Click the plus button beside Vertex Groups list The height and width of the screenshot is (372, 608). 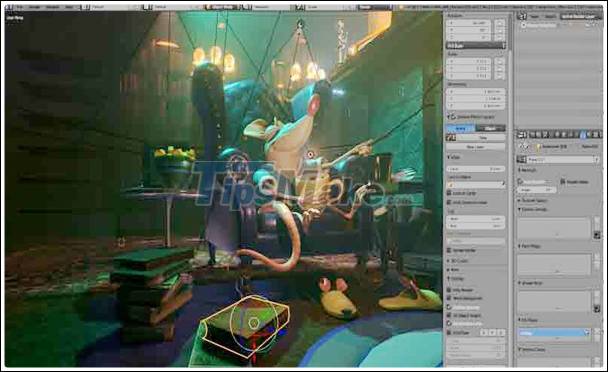pos(597,221)
